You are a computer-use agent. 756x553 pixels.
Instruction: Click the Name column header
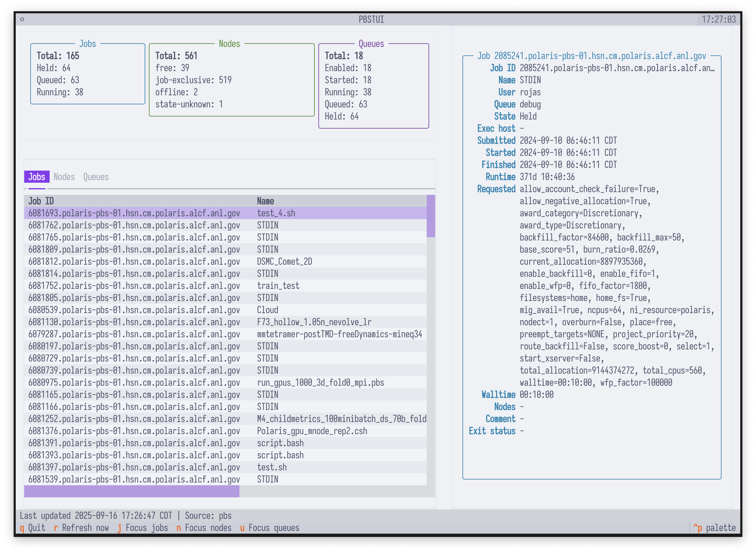coord(265,201)
